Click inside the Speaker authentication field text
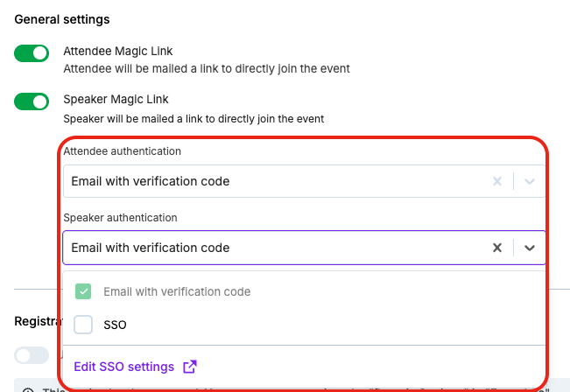 (x=151, y=248)
